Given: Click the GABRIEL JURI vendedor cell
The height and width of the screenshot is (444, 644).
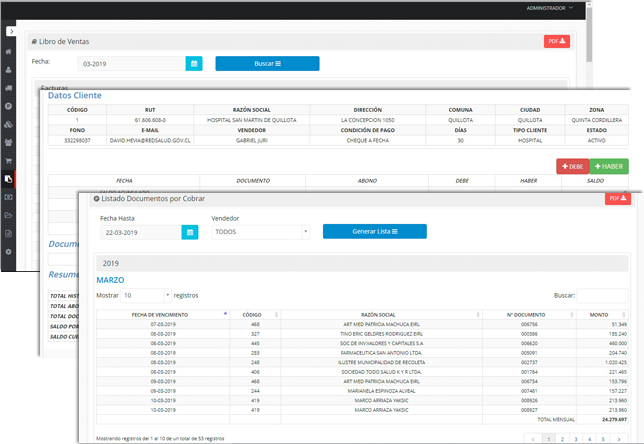Looking at the screenshot, I should pos(251,140).
